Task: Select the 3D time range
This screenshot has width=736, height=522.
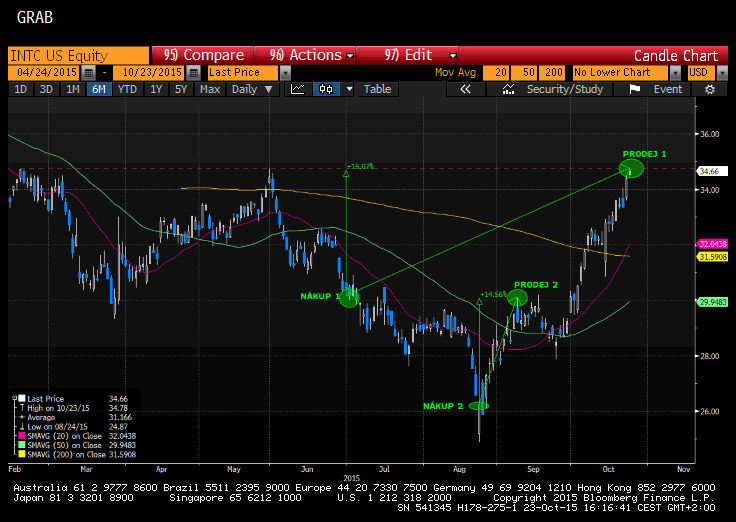Action: [x=46, y=89]
